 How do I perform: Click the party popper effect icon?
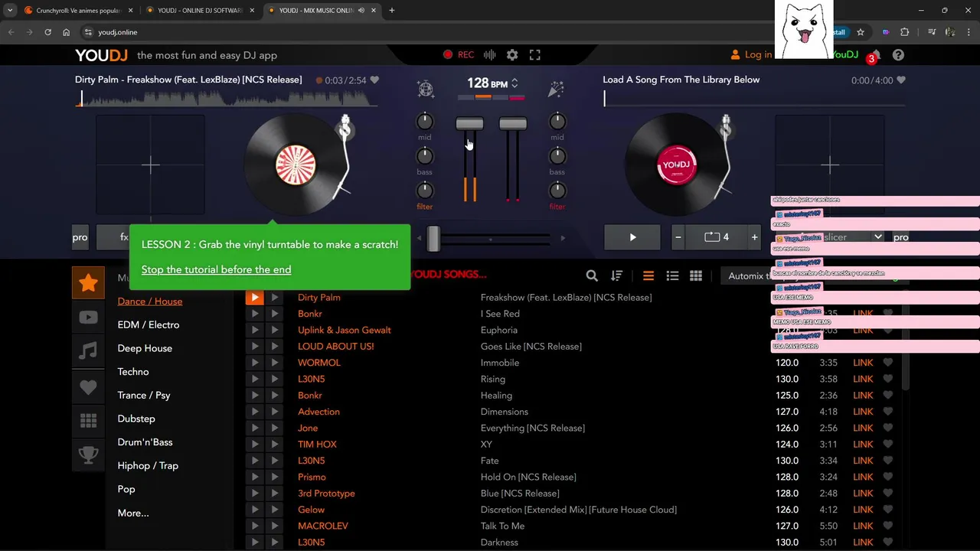point(556,89)
